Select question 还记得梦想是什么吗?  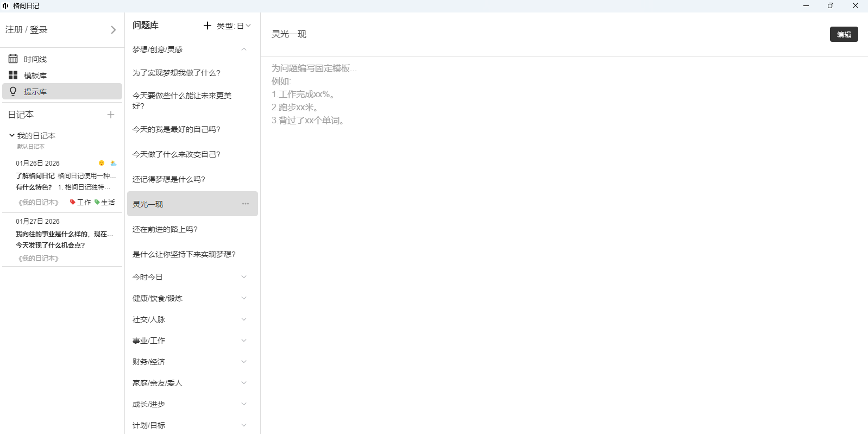click(x=169, y=179)
